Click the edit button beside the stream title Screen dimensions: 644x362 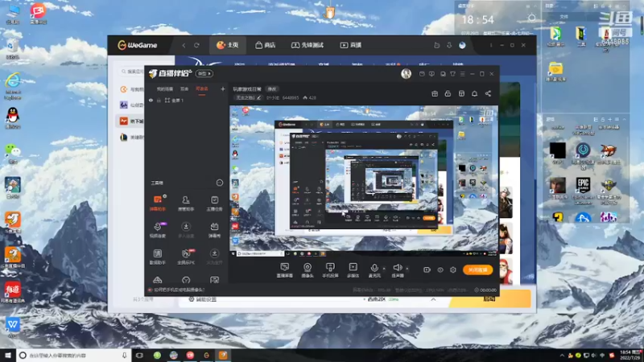click(x=272, y=89)
